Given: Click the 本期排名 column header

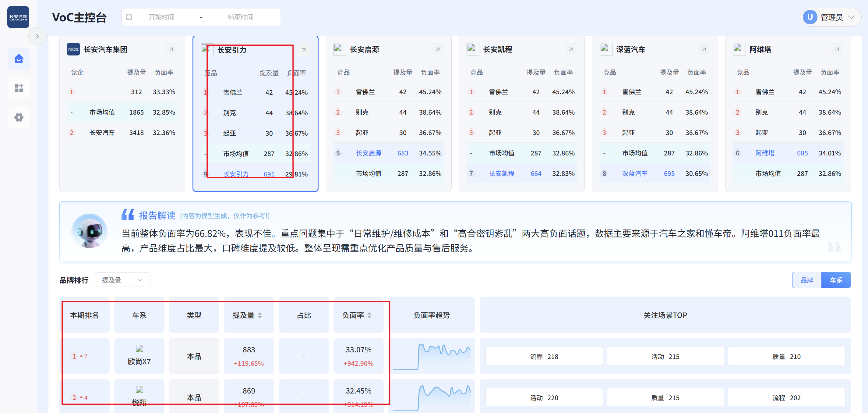Looking at the screenshot, I should [85, 315].
